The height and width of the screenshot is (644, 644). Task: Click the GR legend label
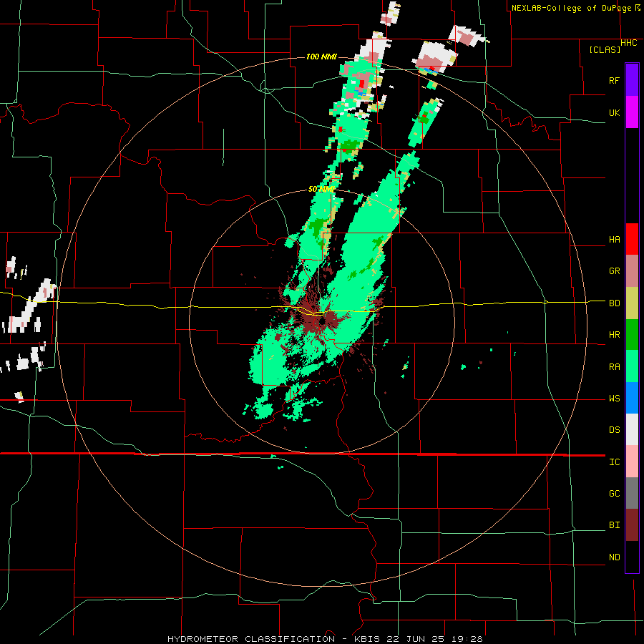[614, 271]
